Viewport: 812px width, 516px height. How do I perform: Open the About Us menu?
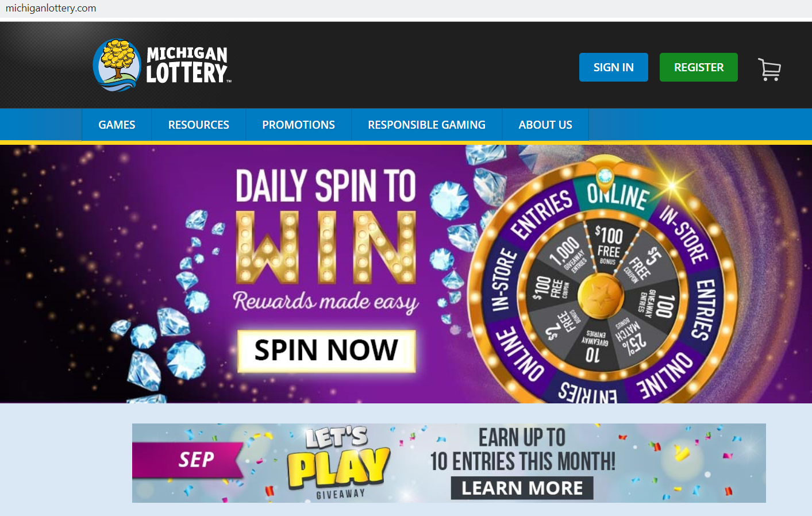point(545,125)
